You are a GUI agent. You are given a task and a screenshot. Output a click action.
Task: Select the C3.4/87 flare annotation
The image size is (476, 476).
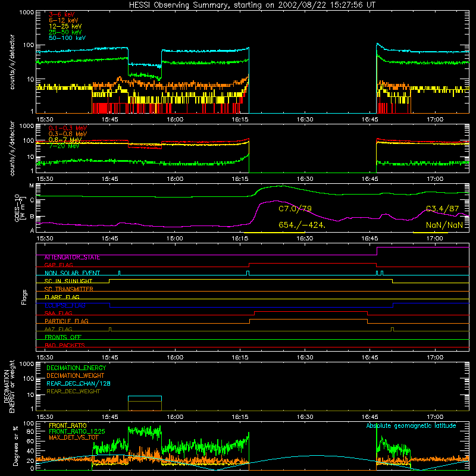coord(442,209)
